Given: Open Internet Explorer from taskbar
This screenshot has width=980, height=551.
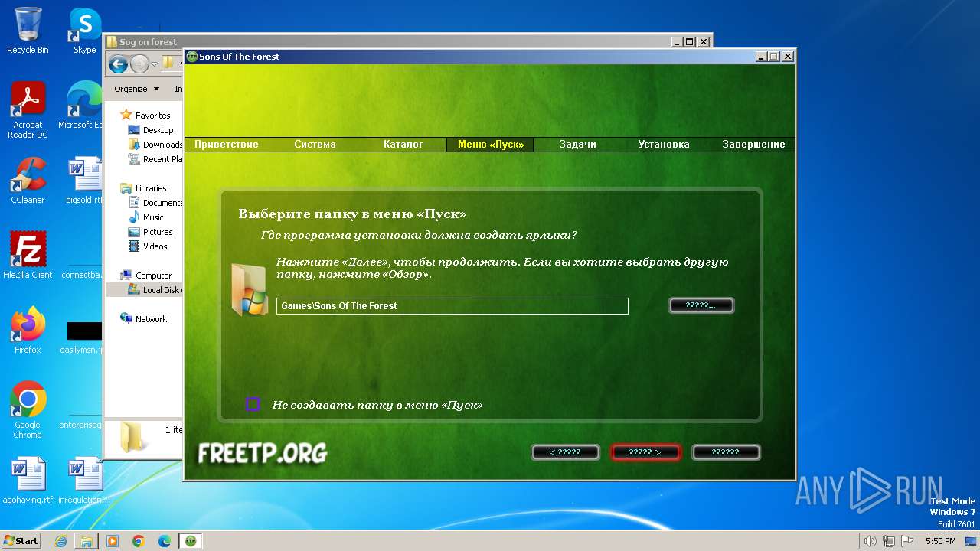Looking at the screenshot, I should [x=60, y=541].
